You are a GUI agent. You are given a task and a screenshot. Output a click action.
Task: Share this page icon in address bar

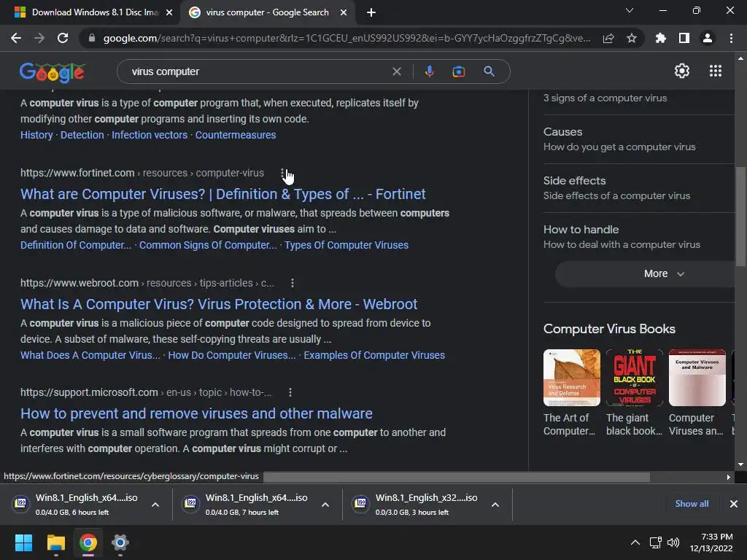[608, 38]
